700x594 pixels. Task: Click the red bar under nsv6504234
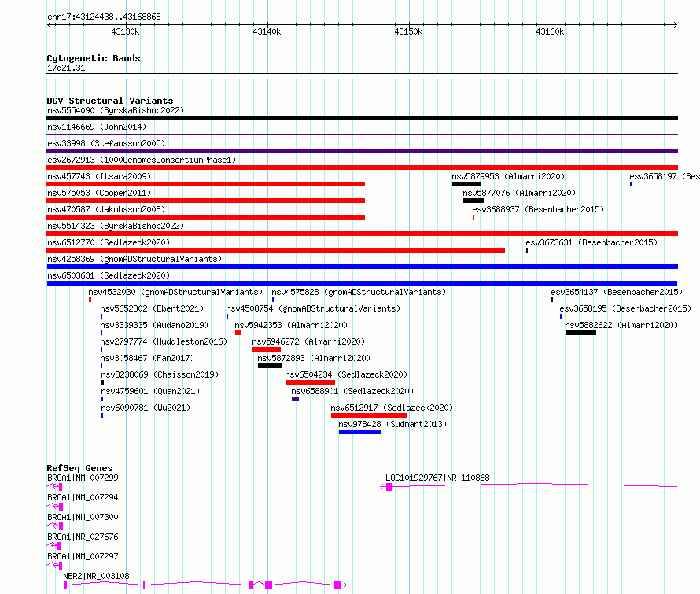[x=310, y=382]
